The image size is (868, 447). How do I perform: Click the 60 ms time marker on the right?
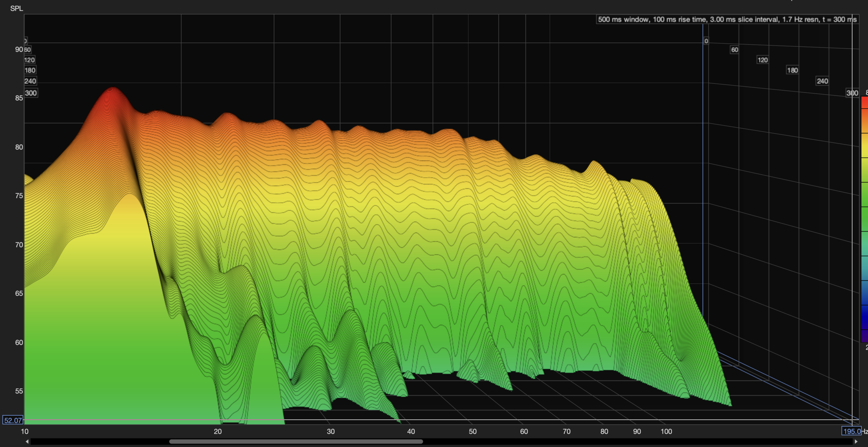734,50
